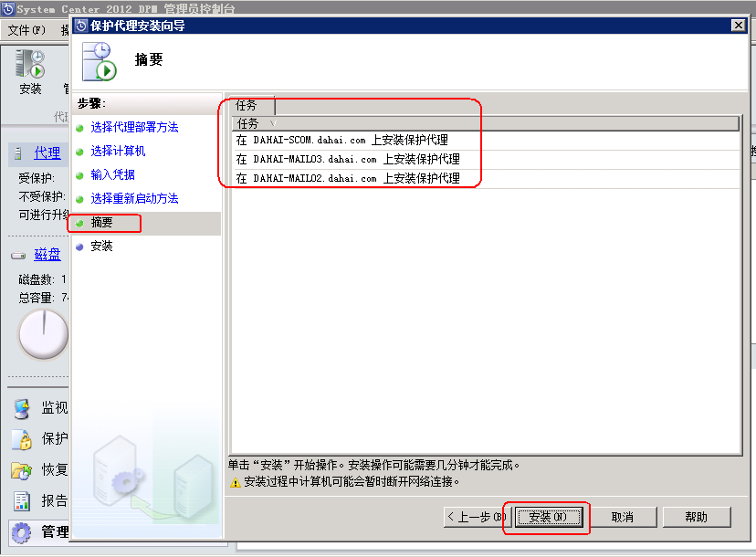The width and height of the screenshot is (756, 557).
Task: Select the 安装 step in wizard steps
Action: [x=101, y=247]
